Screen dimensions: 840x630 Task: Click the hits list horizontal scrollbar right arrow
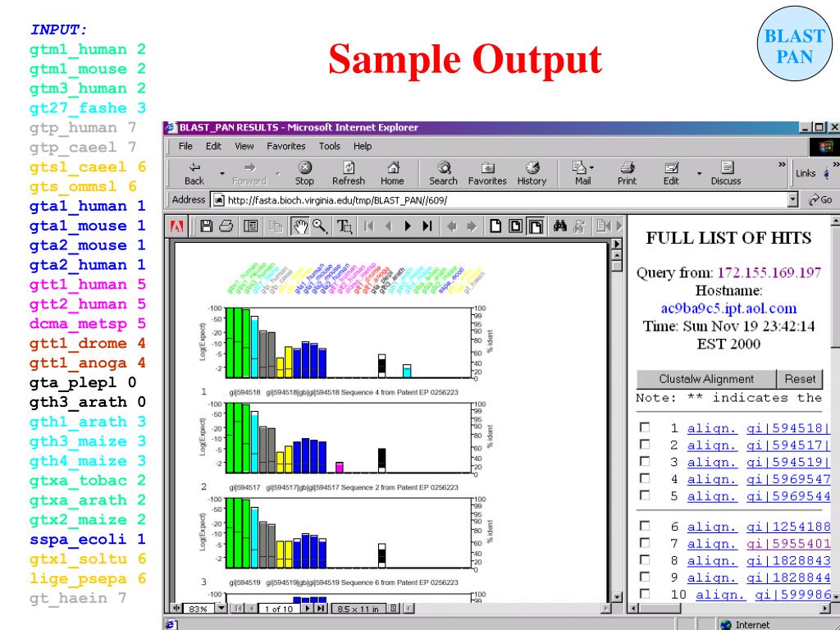[825, 608]
